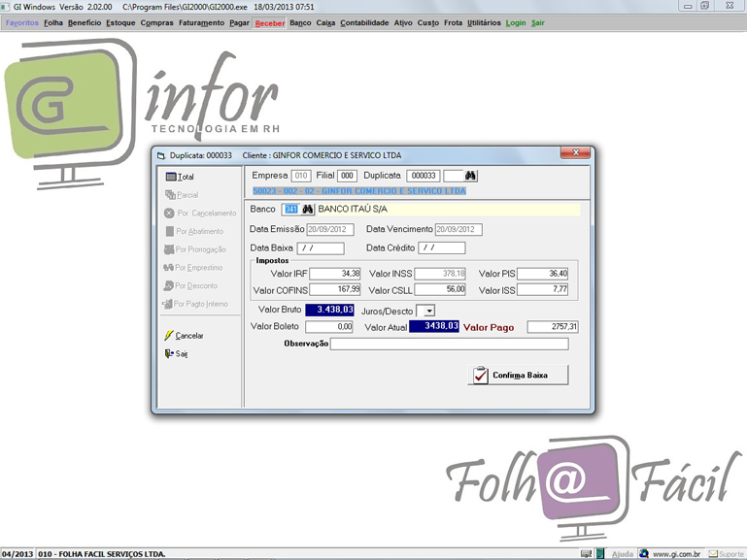The width and height of the screenshot is (747, 560).
Task: Click the keyboard icon in status bar
Action: [586, 554]
